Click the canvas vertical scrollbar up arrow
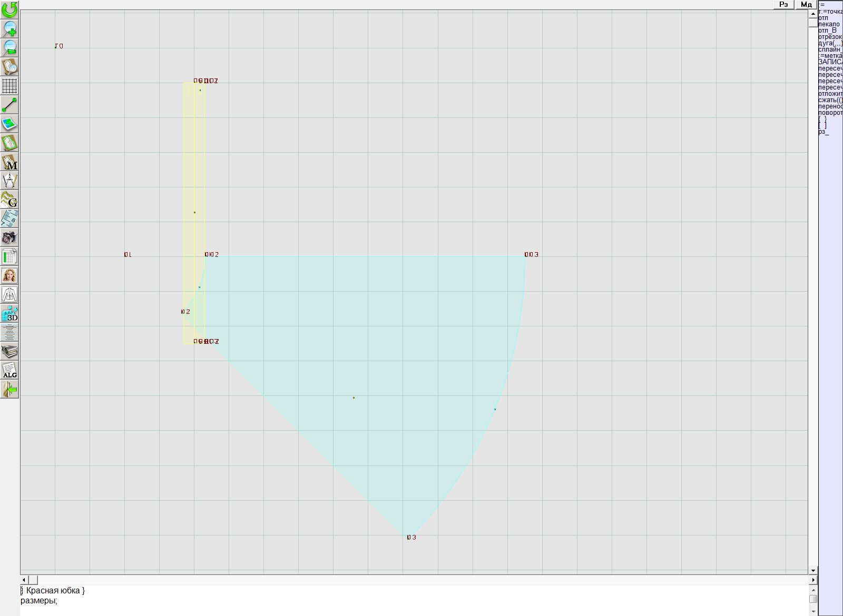Screen dimensions: 843x616 pyautogui.click(x=813, y=13)
